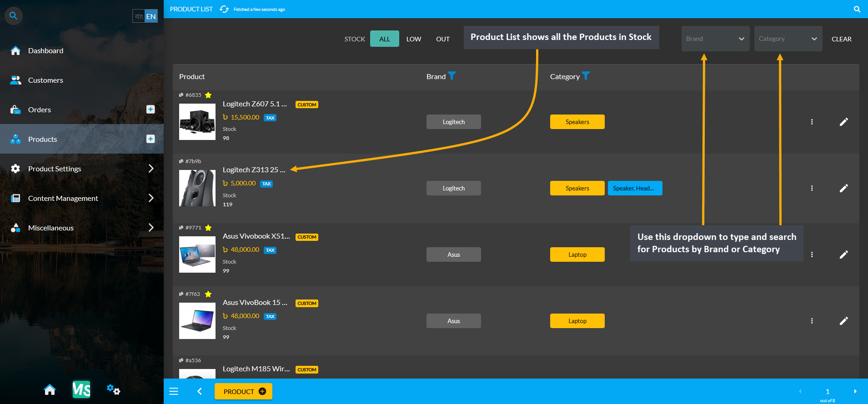Open the bottom settings gears icon
The width and height of the screenshot is (868, 404).
pyautogui.click(x=113, y=389)
